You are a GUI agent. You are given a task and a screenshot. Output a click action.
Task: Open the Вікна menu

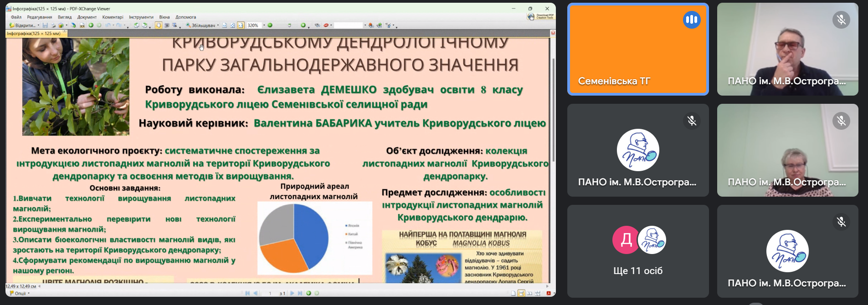pos(164,17)
